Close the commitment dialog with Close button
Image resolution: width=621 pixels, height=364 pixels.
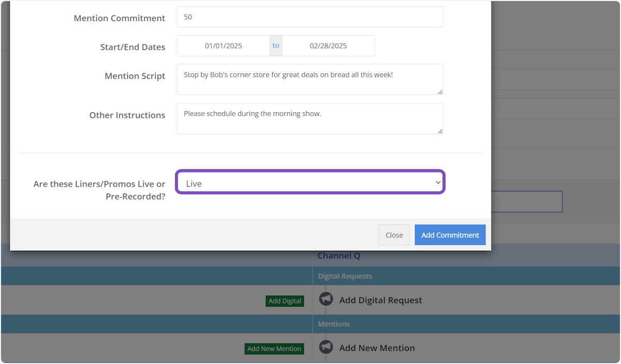(x=394, y=235)
